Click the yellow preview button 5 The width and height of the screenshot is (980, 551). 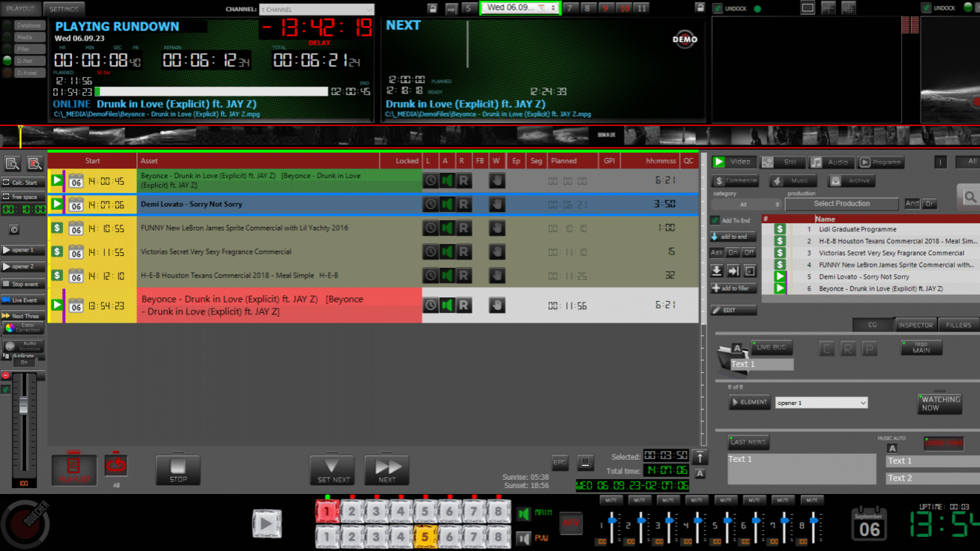click(x=424, y=536)
